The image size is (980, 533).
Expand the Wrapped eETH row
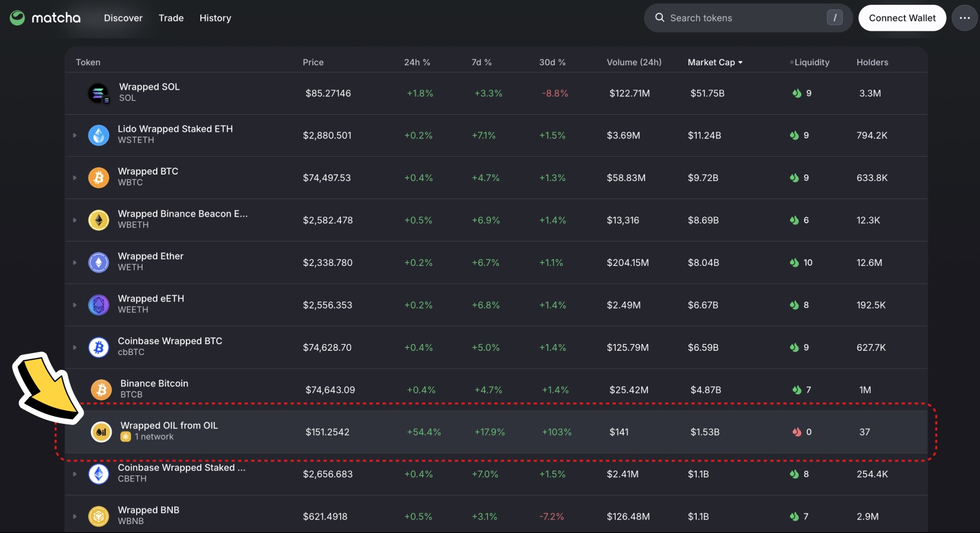click(75, 305)
